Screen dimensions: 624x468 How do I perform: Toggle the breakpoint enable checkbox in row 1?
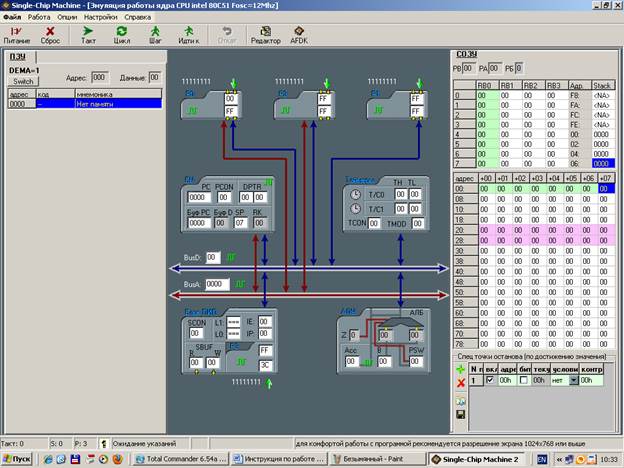489,380
